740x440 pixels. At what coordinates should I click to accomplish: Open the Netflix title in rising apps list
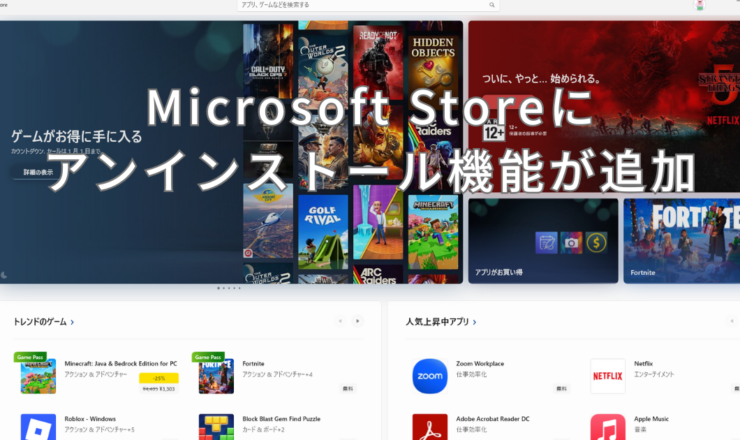[643, 364]
